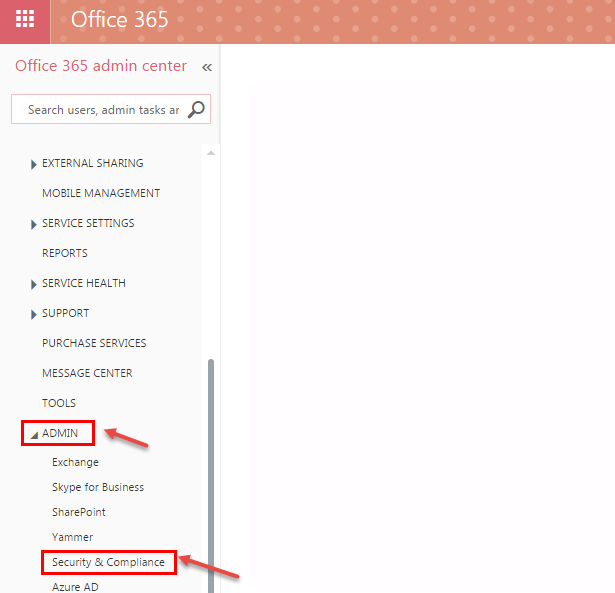The width and height of the screenshot is (615, 593).
Task: Open Security & Compliance
Action: 108,562
